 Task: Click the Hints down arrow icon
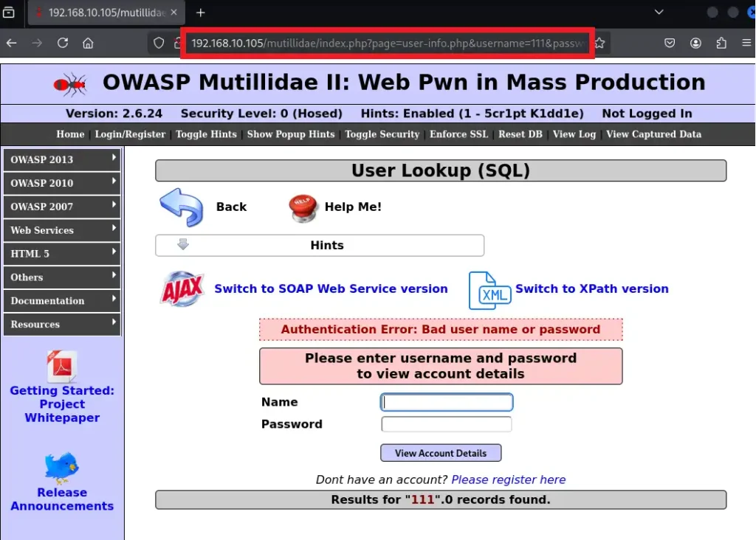pos(183,244)
